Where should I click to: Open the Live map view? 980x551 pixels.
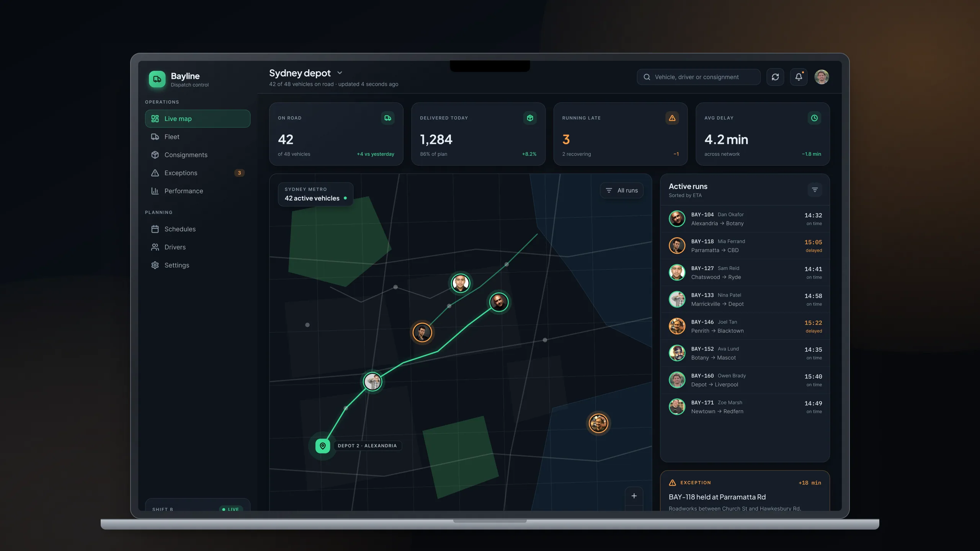click(x=198, y=119)
